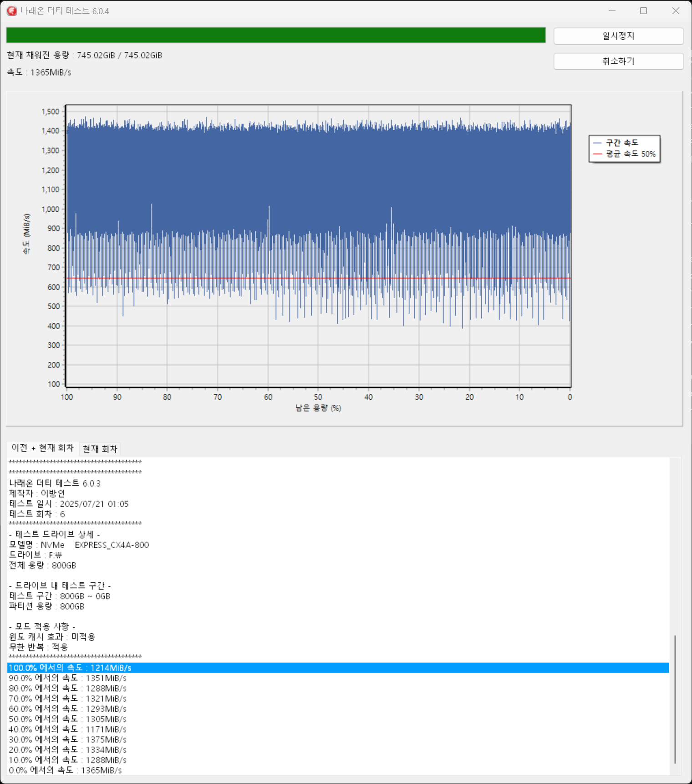Click the 남은 용량 (%) axis title
This screenshot has width=692, height=784.
click(x=318, y=408)
